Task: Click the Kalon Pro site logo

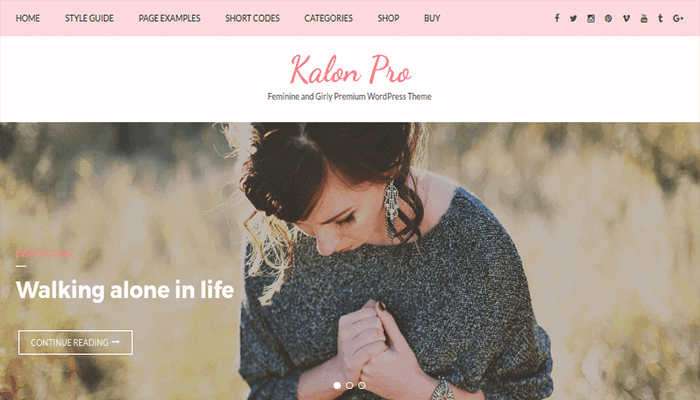Action: click(350, 69)
